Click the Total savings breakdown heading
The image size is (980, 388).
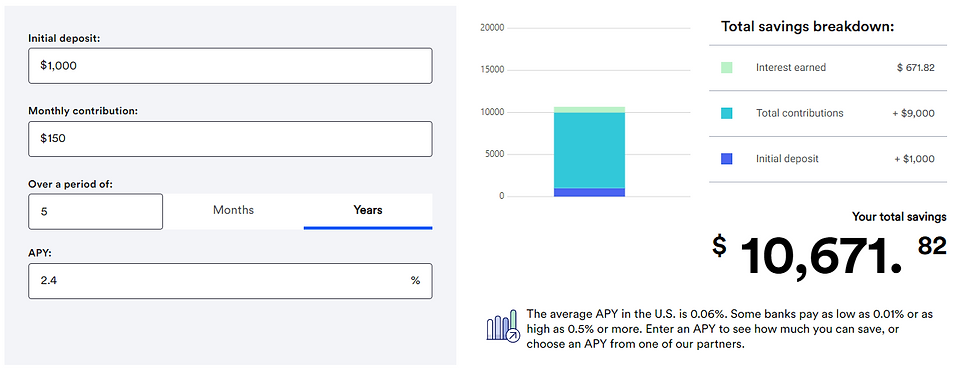(808, 27)
